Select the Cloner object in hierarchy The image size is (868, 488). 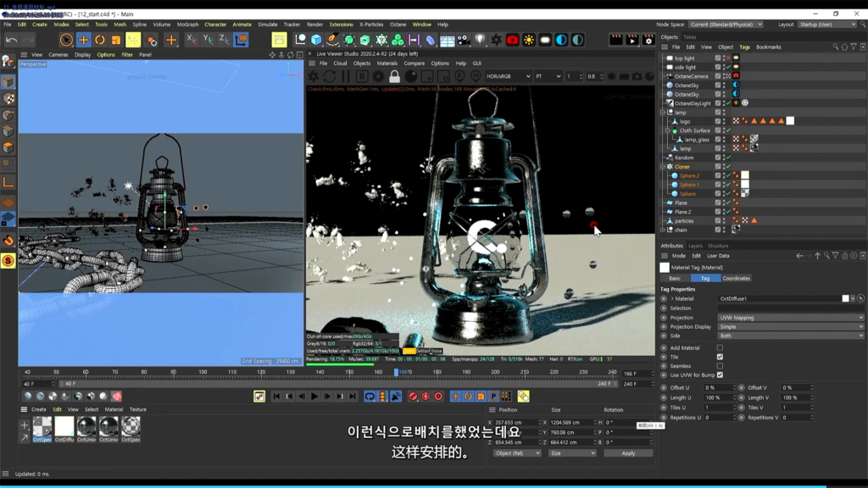coord(682,167)
